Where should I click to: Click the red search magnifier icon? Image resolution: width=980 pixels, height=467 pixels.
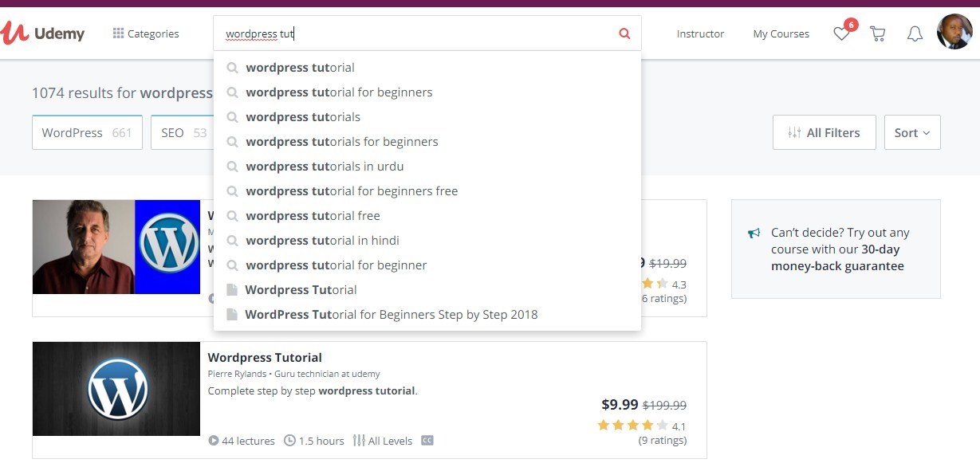[x=624, y=33]
